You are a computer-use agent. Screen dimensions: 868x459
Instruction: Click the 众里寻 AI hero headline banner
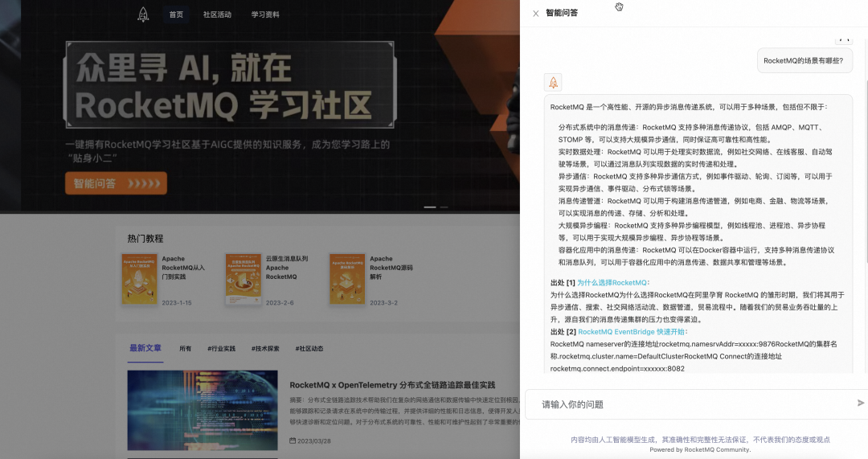click(231, 84)
